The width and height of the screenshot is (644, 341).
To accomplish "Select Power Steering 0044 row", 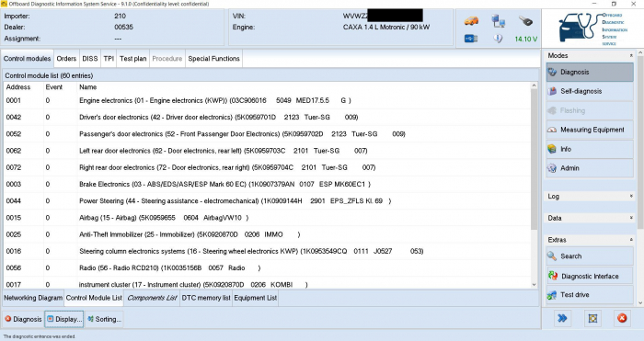I will (267, 201).
